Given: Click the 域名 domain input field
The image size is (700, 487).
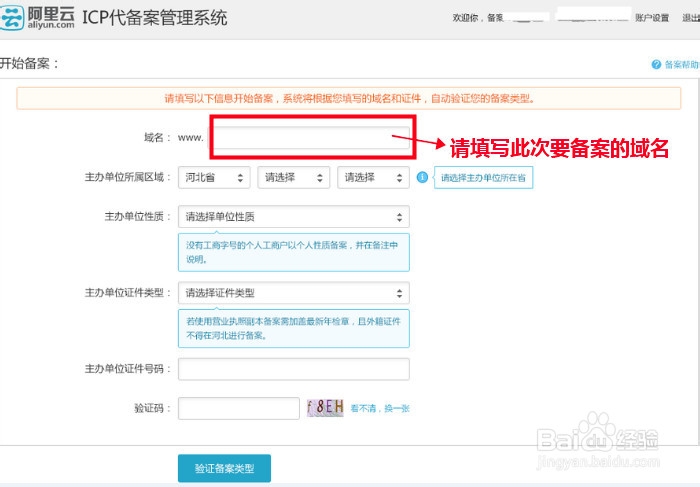Looking at the screenshot, I should pyautogui.click(x=310, y=137).
